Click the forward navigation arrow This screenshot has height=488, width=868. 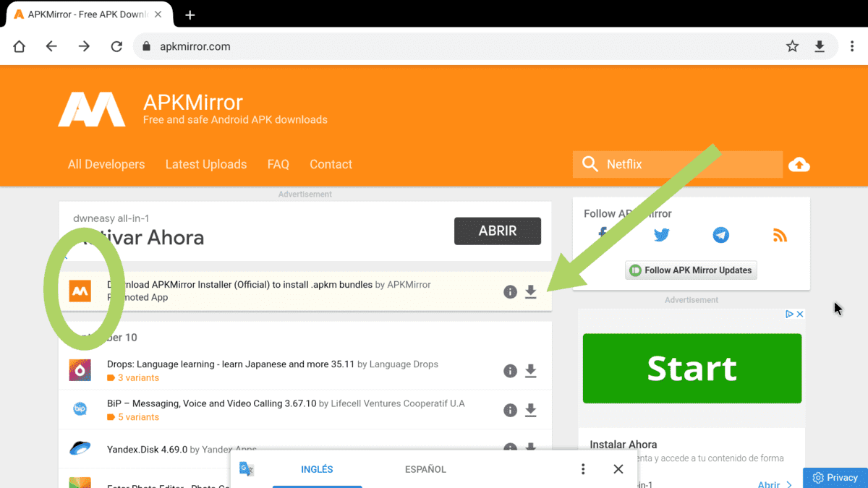(x=84, y=46)
